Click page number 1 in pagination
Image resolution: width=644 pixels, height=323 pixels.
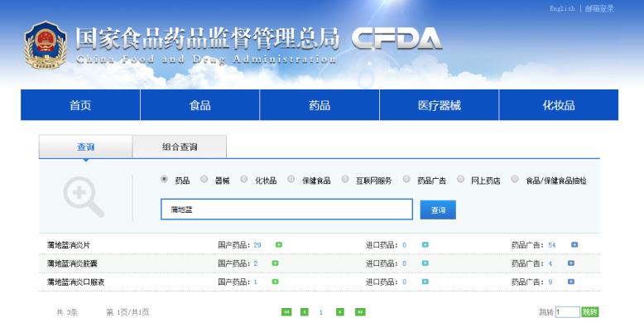pyautogui.click(x=321, y=313)
